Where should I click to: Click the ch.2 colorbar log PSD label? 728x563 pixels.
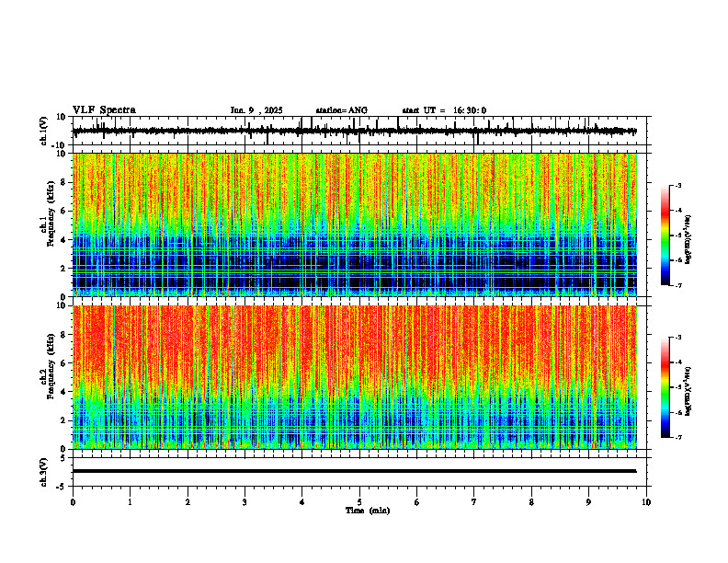pos(688,391)
